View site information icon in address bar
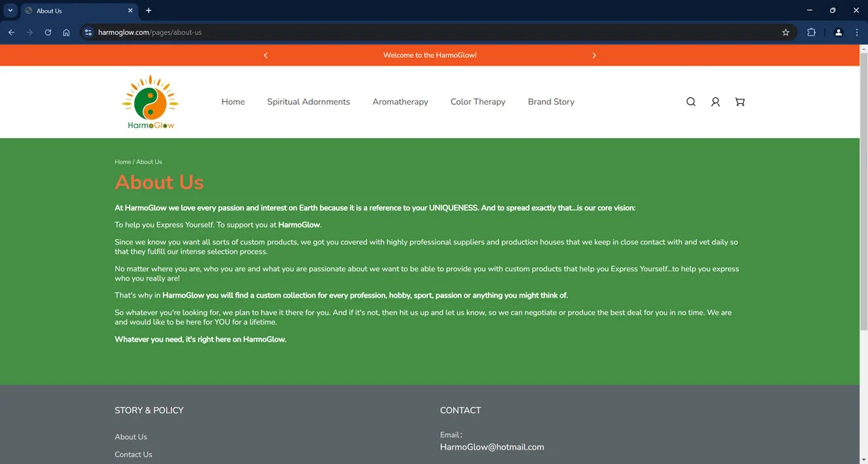 pyautogui.click(x=88, y=32)
